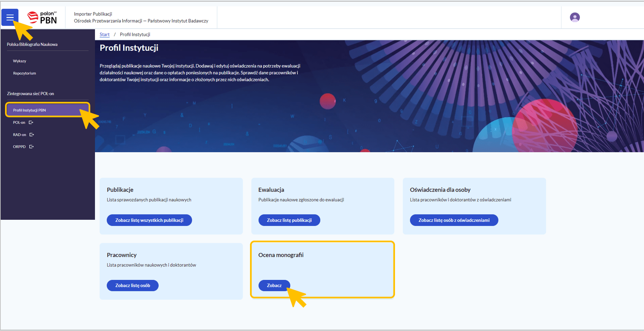Open Wykazy in the sidebar
The width and height of the screenshot is (644, 331).
pos(19,61)
